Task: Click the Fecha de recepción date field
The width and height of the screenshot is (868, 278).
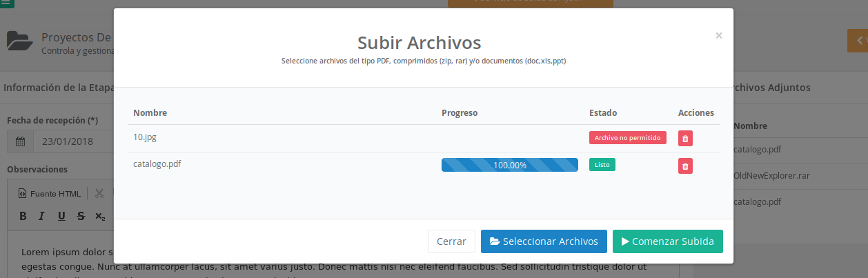Action: (72, 141)
